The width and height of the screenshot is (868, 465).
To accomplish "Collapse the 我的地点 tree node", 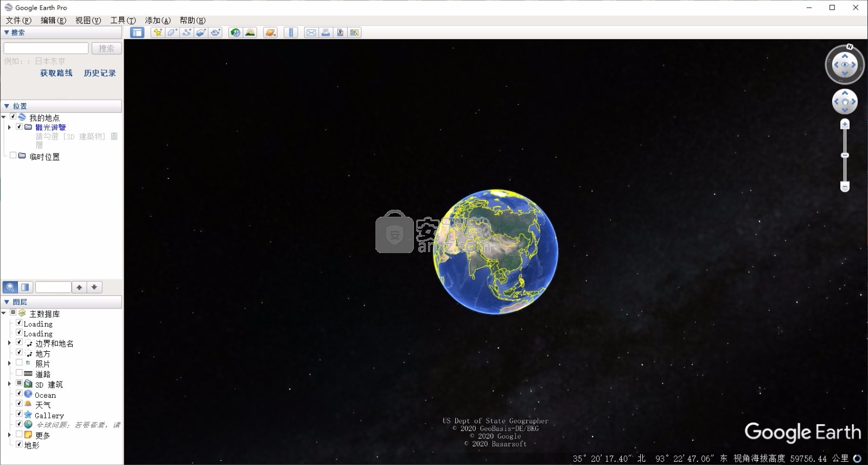I will pos(4,117).
